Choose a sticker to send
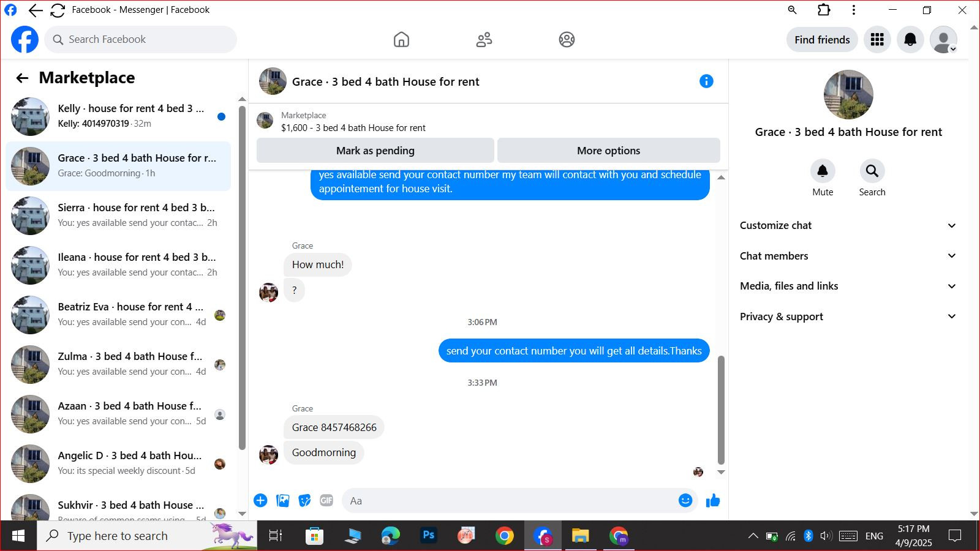Viewport: 980px width, 551px height. click(x=304, y=501)
